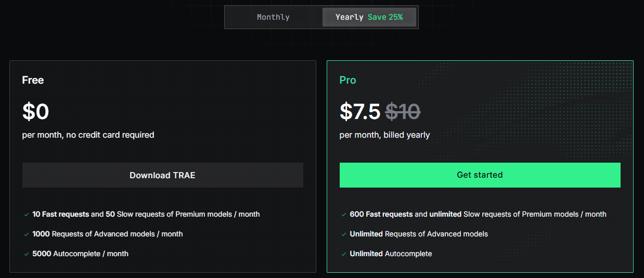Click "5000 Autocomplete / month" feature text
644x278 pixels.
click(x=80, y=254)
